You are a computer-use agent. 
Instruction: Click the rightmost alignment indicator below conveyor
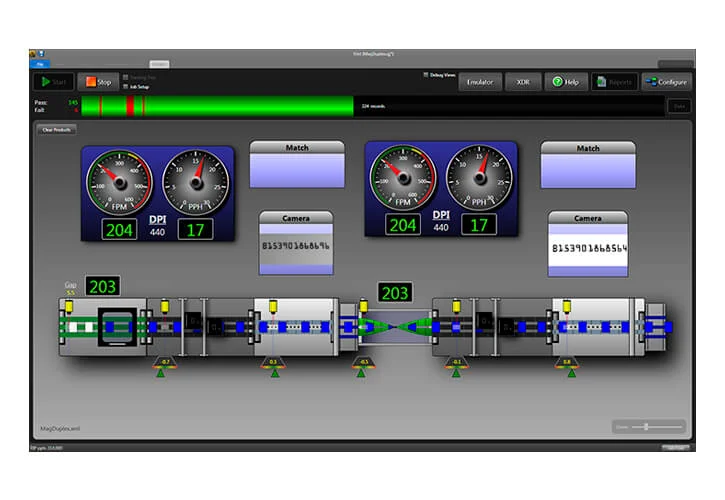click(567, 366)
